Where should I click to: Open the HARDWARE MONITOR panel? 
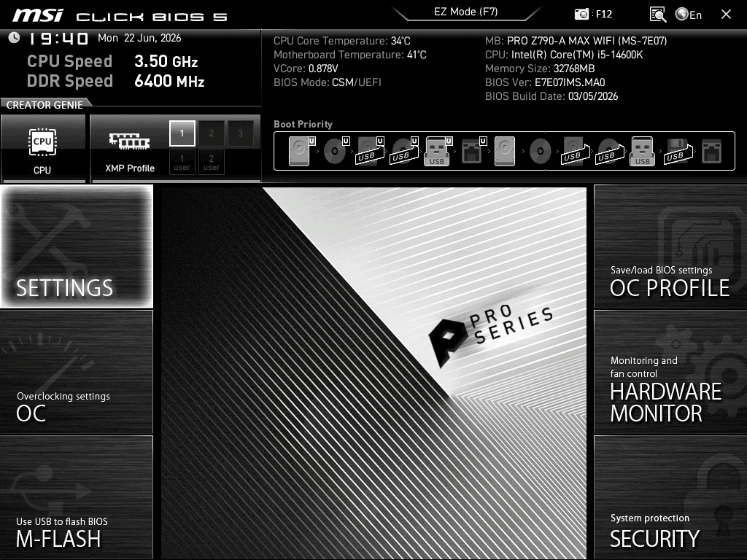[x=670, y=372]
